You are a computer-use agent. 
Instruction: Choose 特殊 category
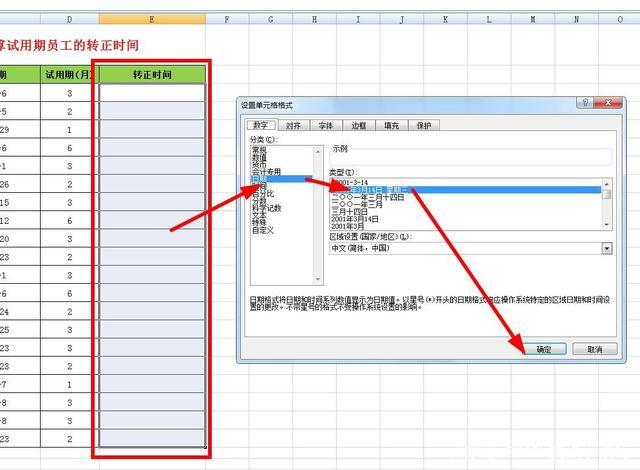point(259,223)
